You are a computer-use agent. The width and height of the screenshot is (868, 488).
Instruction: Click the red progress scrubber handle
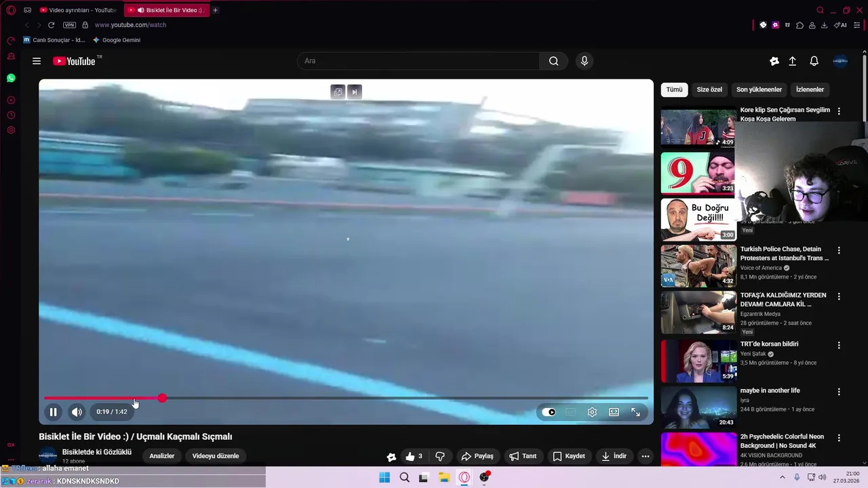click(x=162, y=398)
